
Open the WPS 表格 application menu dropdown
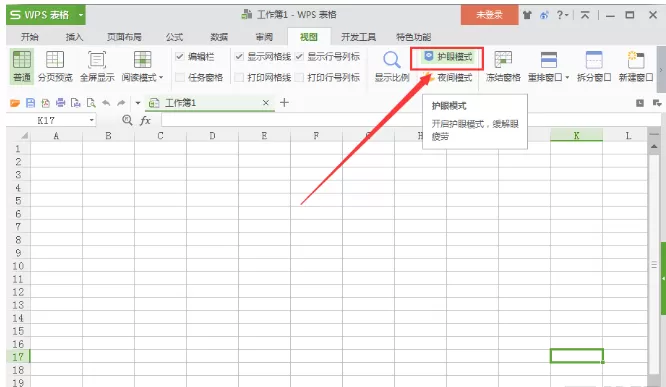[x=81, y=15]
